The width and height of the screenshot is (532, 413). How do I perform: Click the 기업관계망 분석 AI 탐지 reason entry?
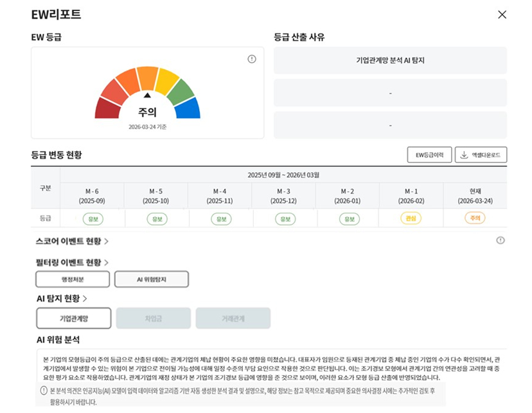[389, 60]
